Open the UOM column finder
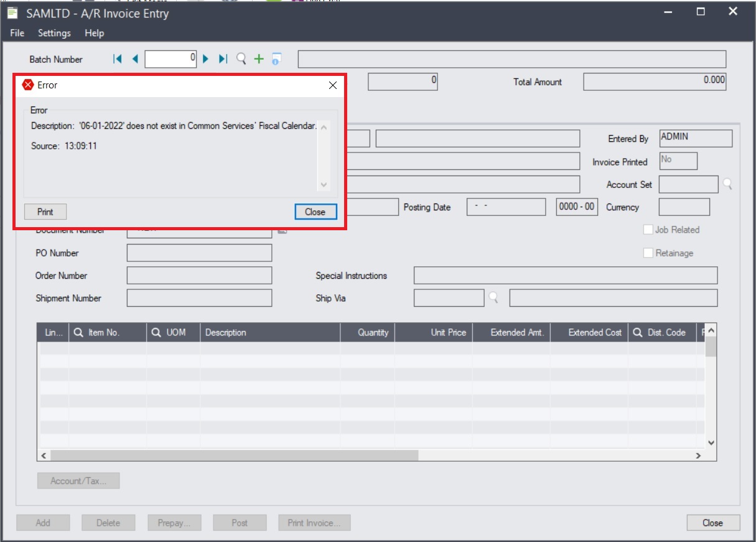756x542 pixels. [156, 332]
